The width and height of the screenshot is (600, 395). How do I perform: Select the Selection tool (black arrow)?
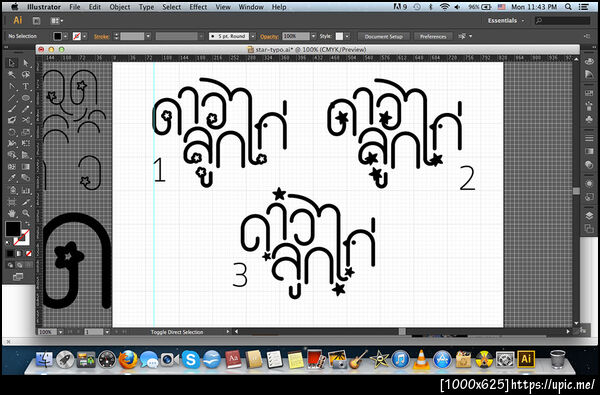pos(12,63)
